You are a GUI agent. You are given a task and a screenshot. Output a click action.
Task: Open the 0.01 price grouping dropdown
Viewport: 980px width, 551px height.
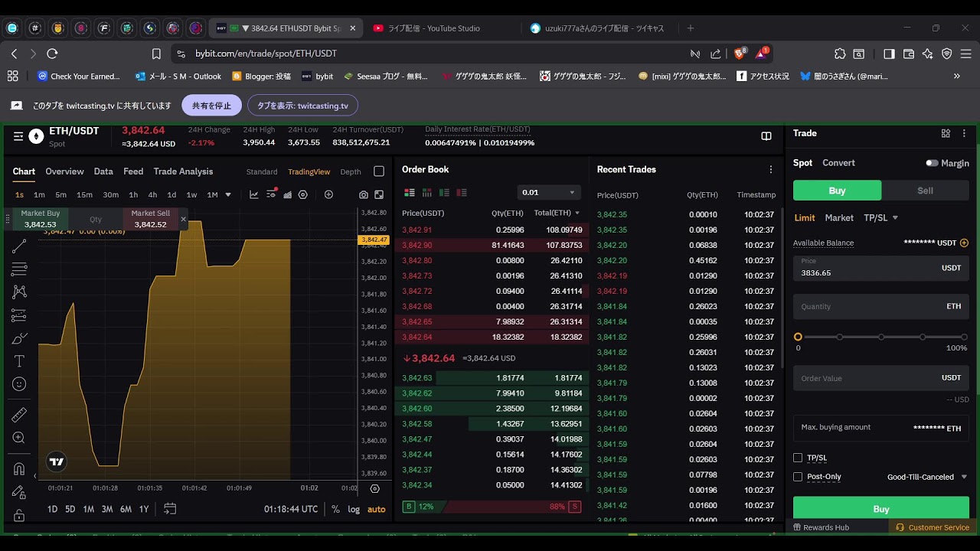pos(548,192)
